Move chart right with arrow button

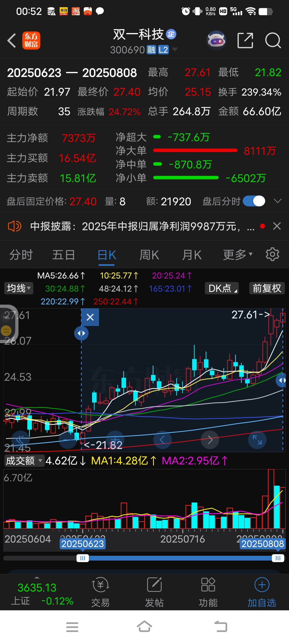point(210,440)
